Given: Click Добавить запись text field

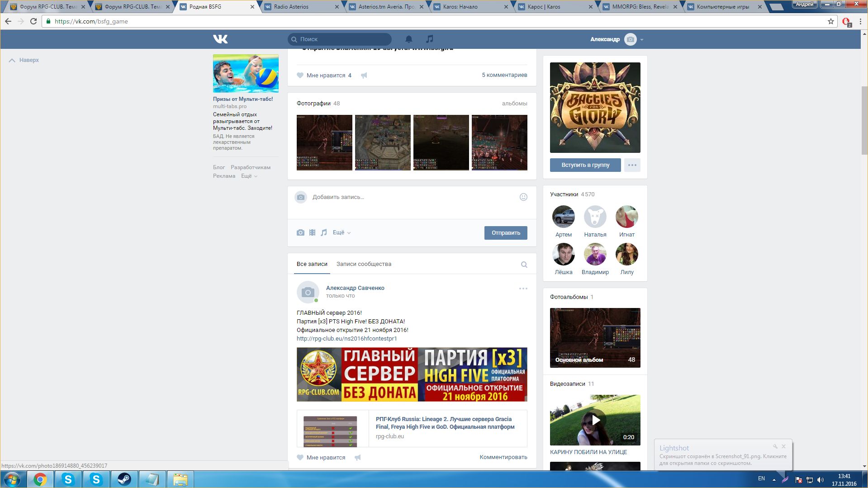Looking at the screenshot, I should point(412,197).
